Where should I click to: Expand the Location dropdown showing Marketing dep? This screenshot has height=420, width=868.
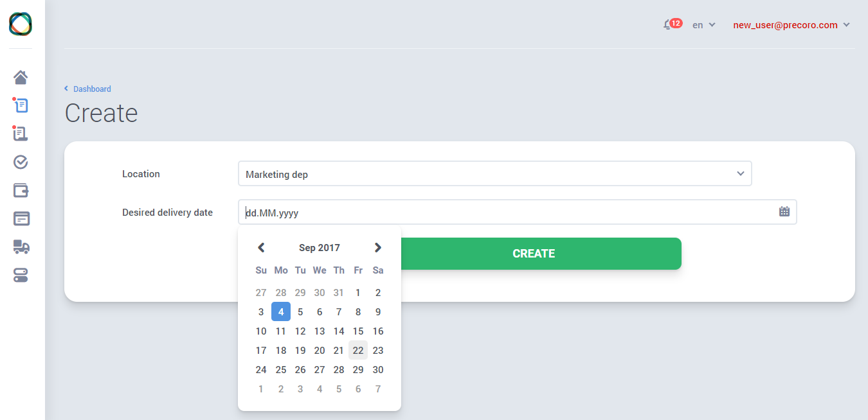tap(494, 174)
